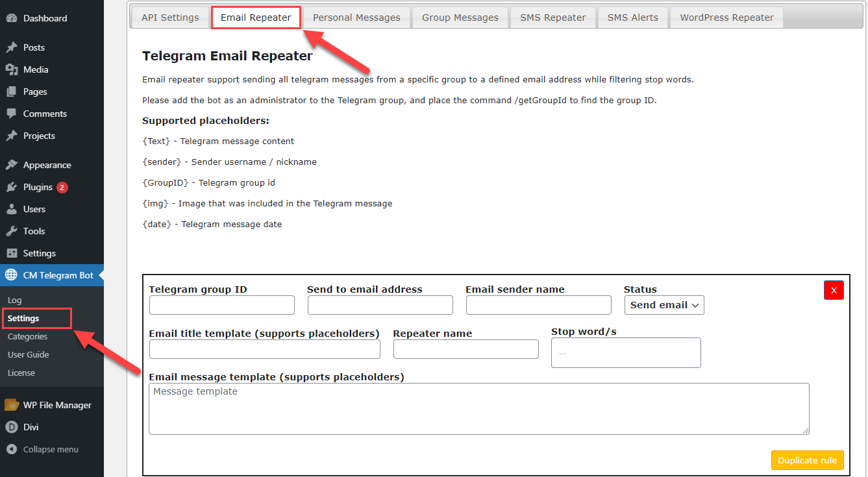Click the Comments bubble icon

[x=11, y=114]
